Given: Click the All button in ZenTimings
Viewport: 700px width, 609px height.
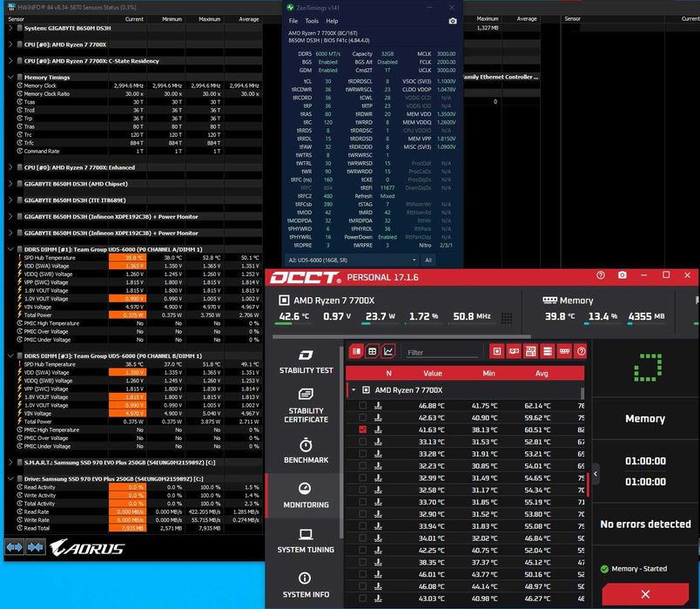Looking at the screenshot, I should [428, 260].
